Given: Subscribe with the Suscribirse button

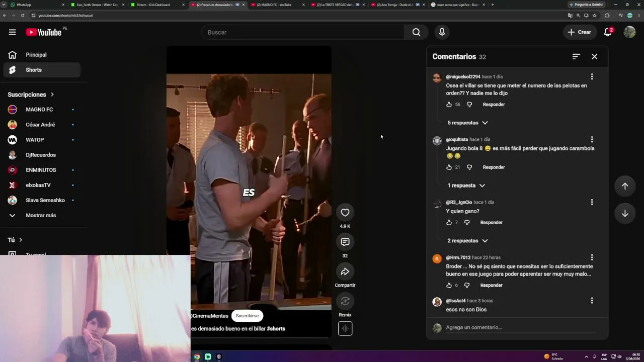Looking at the screenshot, I should click(x=247, y=316).
